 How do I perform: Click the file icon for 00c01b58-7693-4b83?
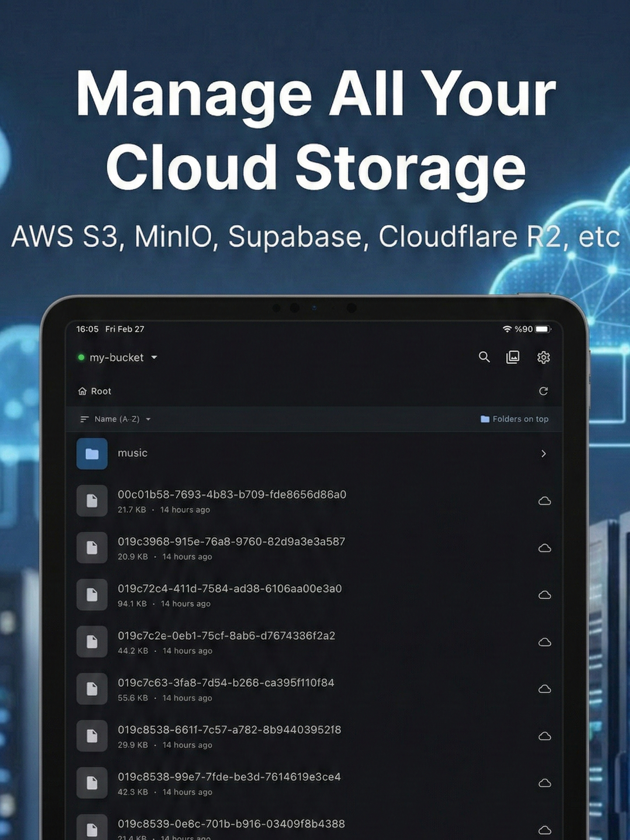coord(92,501)
